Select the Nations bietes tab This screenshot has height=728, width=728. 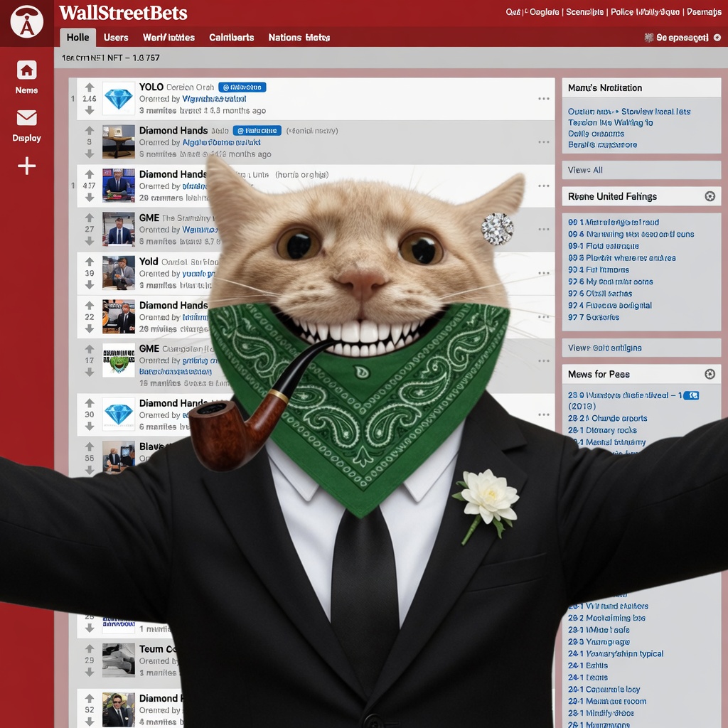pos(299,38)
